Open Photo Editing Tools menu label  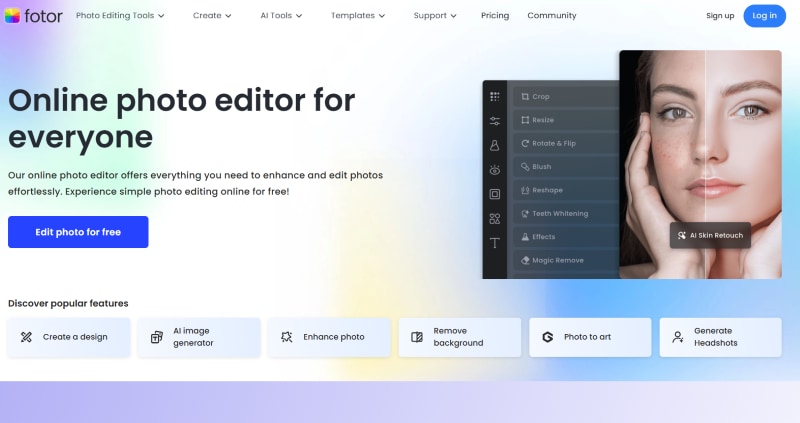pyautogui.click(x=115, y=15)
